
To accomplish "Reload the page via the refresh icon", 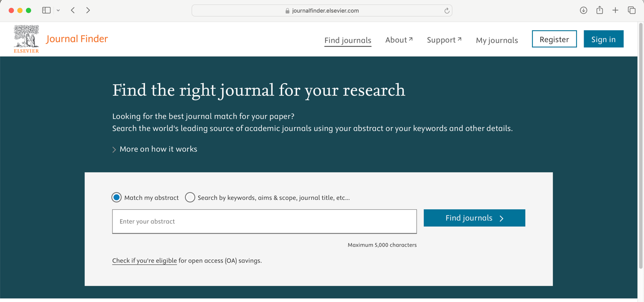I will point(446,10).
